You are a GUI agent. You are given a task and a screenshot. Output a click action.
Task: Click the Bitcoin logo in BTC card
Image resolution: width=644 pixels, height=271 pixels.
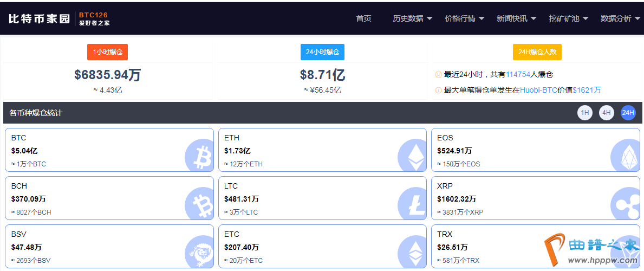pyautogui.click(x=199, y=156)
